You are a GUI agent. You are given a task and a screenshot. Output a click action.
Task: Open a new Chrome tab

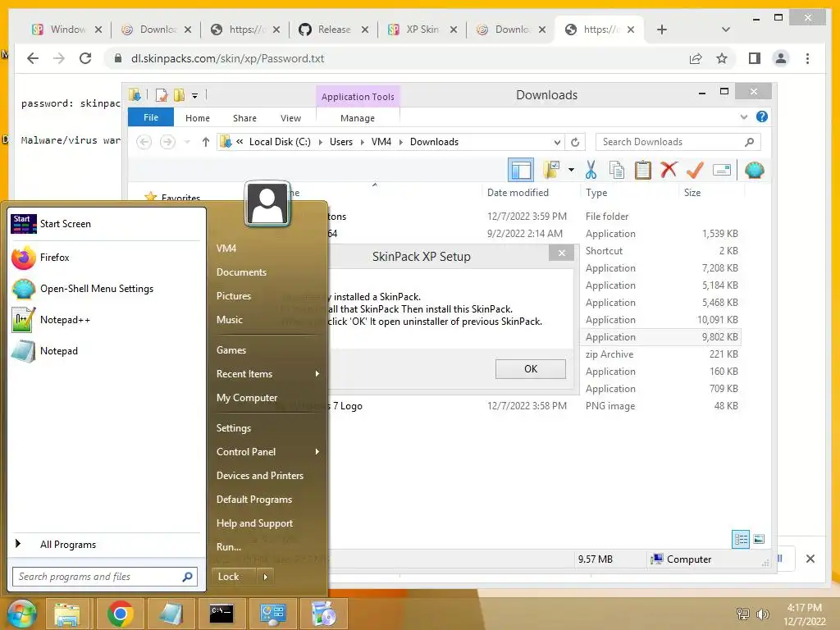(662, 30)
